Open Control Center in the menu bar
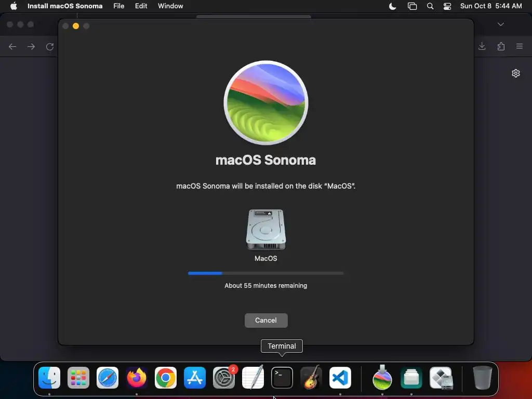Viewport: 532px width, 399px height. [x=447, y=6]
